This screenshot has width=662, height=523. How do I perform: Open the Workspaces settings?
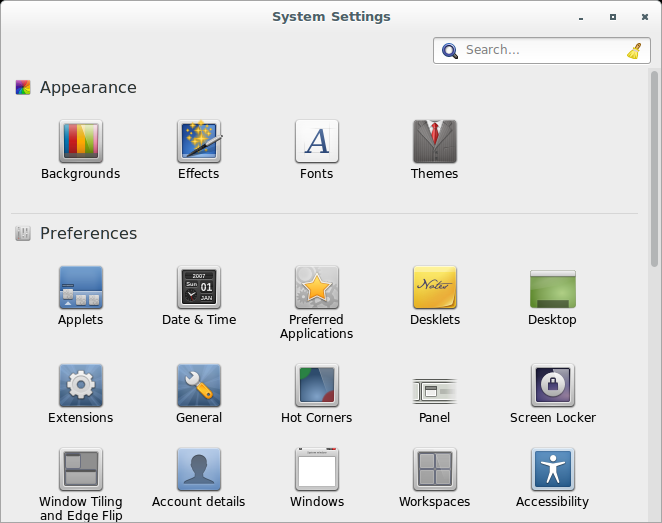434,470
